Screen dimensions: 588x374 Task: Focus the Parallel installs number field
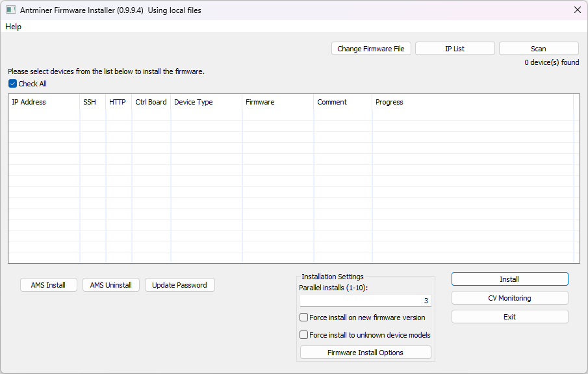click(366, 301)
